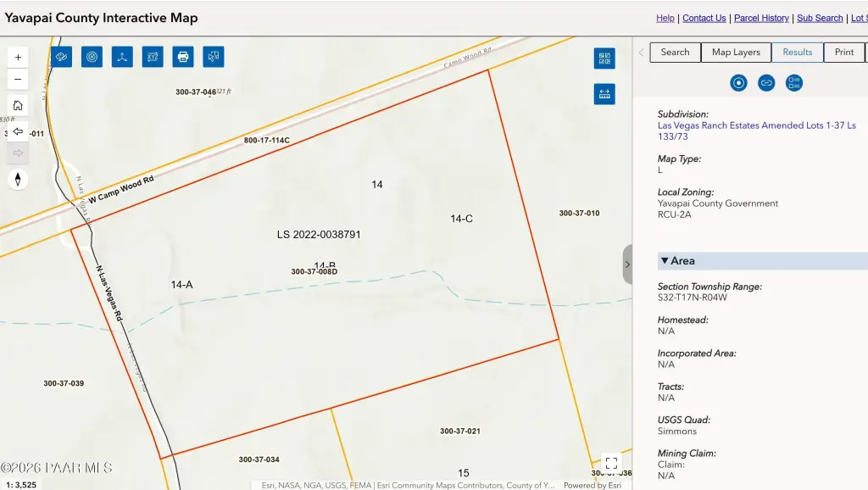This screenshot has height=490, width=868.
Task: Open the draw palette tool
Action: coord(61,57)
